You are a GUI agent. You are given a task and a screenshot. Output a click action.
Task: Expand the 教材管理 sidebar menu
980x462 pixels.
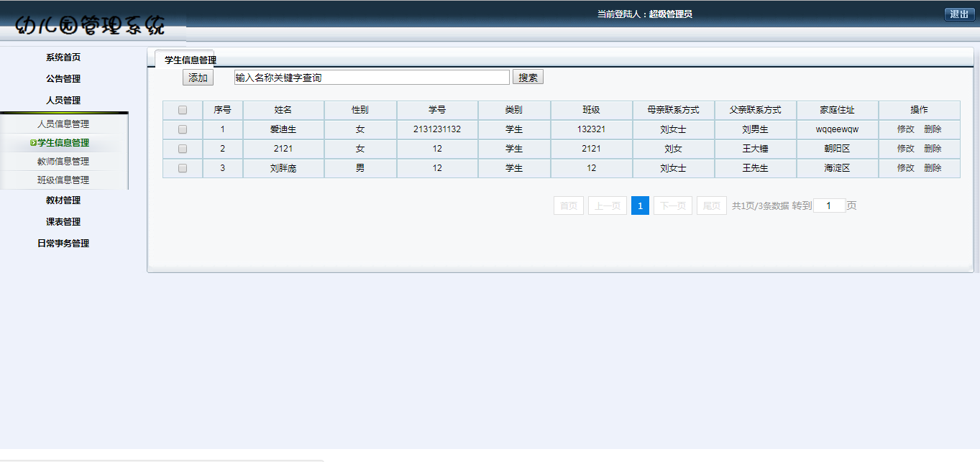[x=63, y=200]
